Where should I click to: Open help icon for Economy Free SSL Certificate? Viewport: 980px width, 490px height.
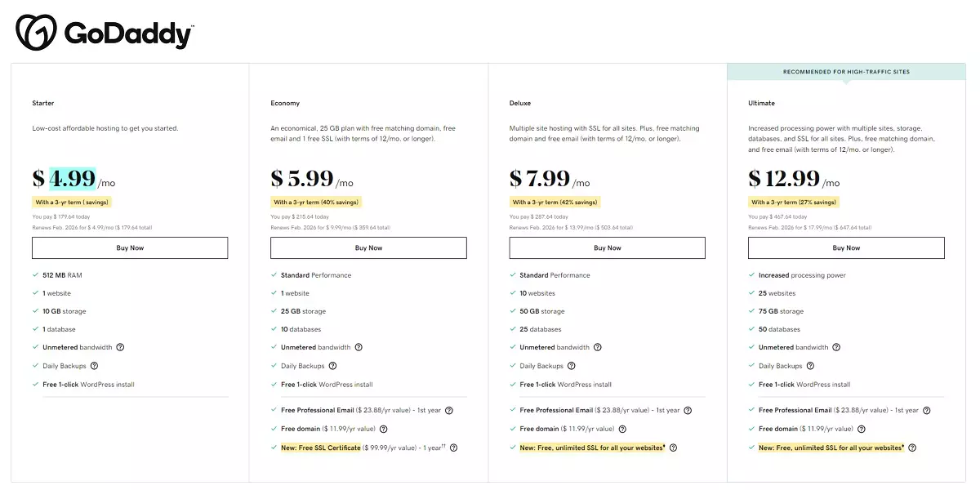(454, 448)
